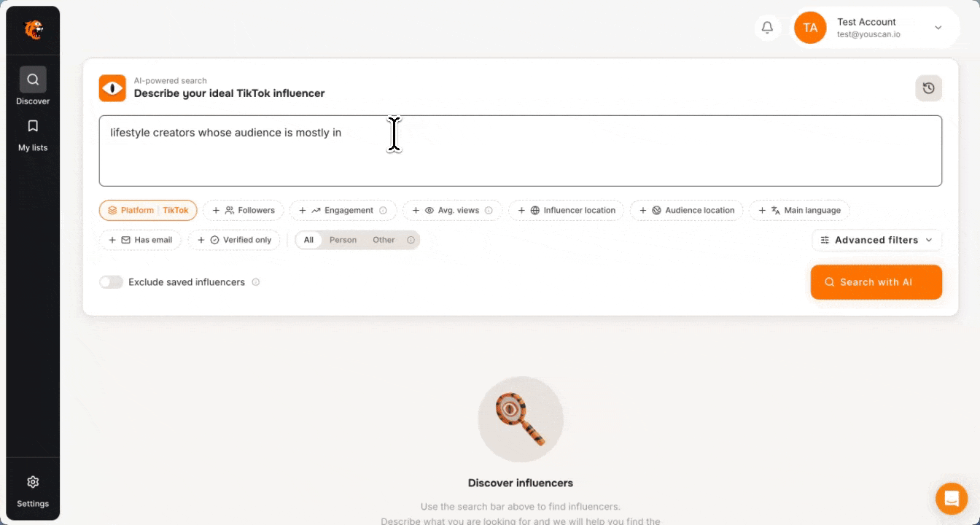Click the orange AI eye icon
The height and width of the screenshot is (525, 980).
tap(112, 88)
